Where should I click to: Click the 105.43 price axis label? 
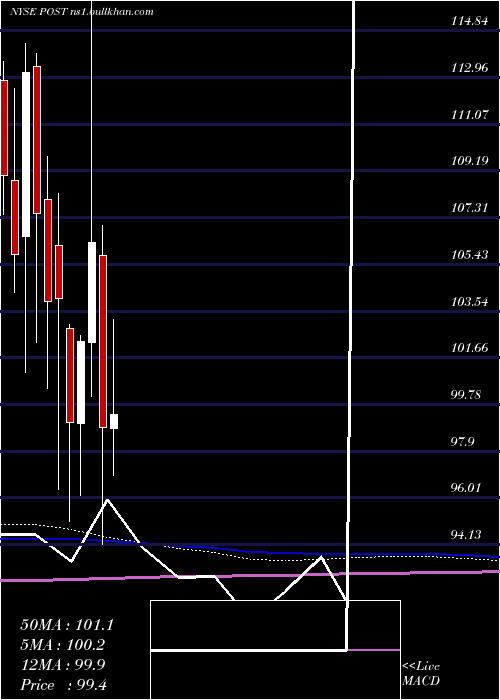coord(469,255)
